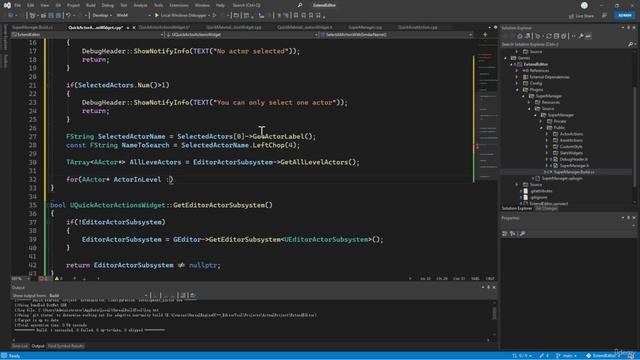Click Solution Explorer preview selected items icon

pyautogui.click(x=588, y=36)
